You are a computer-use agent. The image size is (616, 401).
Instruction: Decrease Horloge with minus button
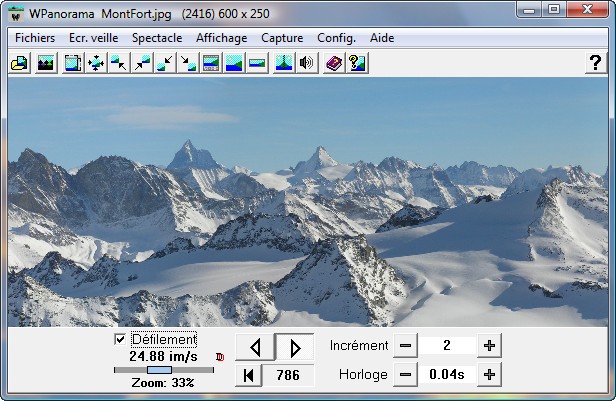pos(405,375)
